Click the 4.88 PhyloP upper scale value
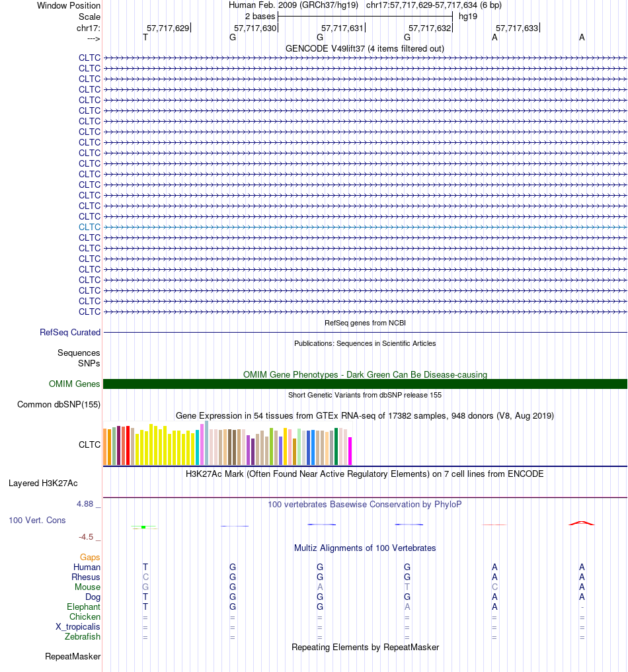Image resolution: width=628 pixels, height=672 pixels. 85,504
